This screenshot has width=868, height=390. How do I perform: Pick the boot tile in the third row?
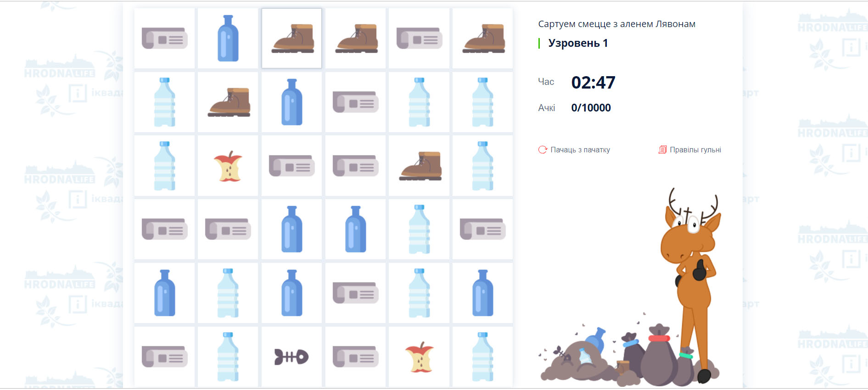(x=419, y=166)
